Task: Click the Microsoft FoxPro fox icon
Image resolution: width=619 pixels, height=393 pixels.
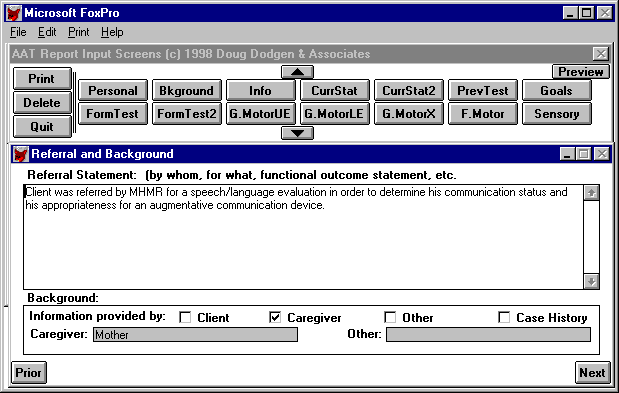Action: [x=14, y=13]
